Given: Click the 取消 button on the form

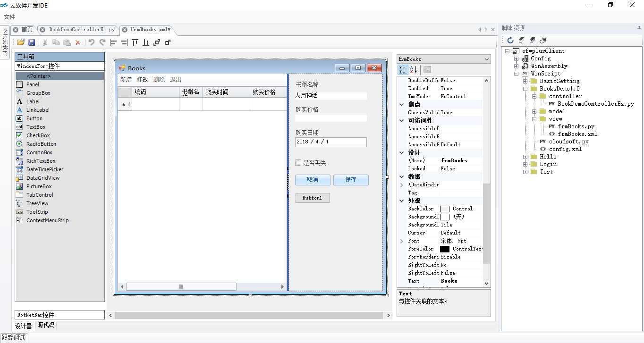Looking at the screenshot, I should 313,180.
